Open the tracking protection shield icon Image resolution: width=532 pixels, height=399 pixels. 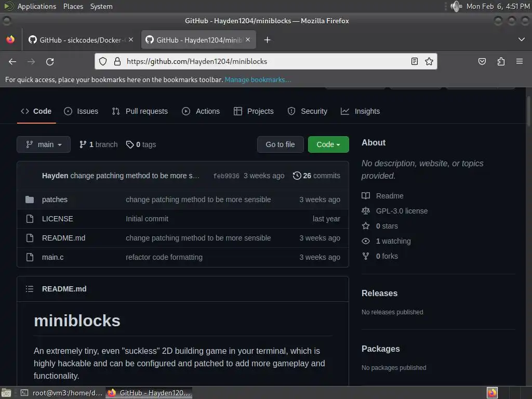103,61
